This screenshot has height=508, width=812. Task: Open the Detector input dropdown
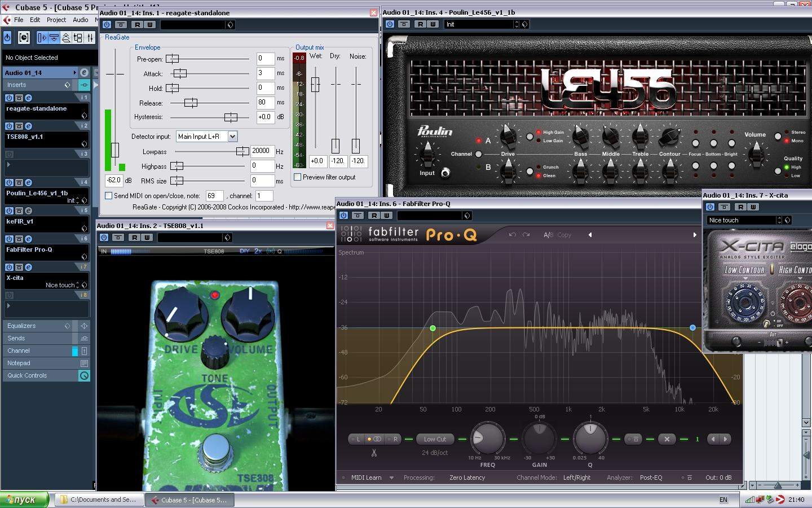tap(232, 137)
